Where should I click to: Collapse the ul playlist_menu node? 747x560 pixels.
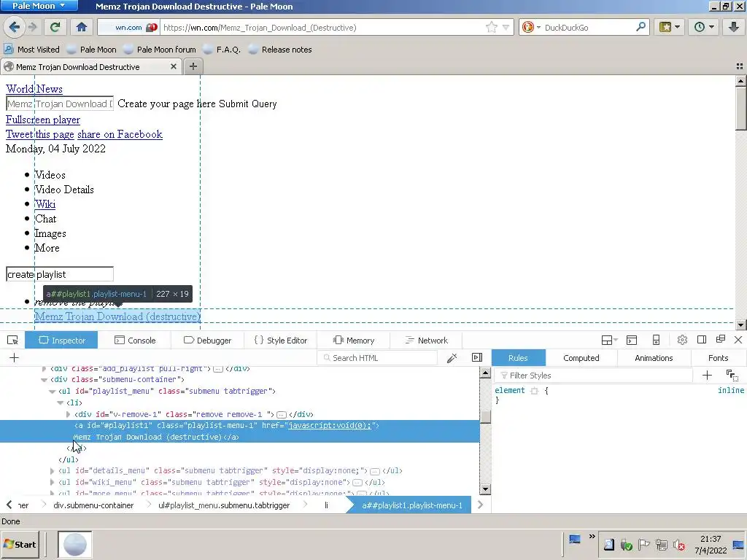click(52, 392)
